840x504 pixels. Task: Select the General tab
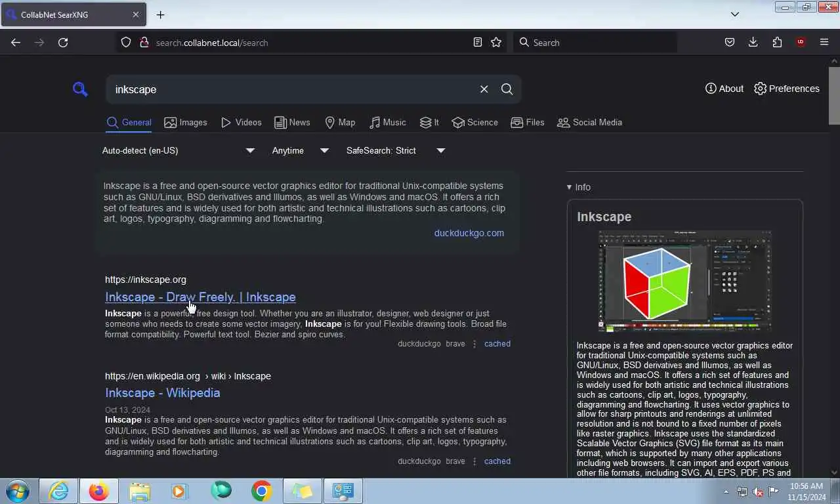pyautogui.click(x=129, y=123)
